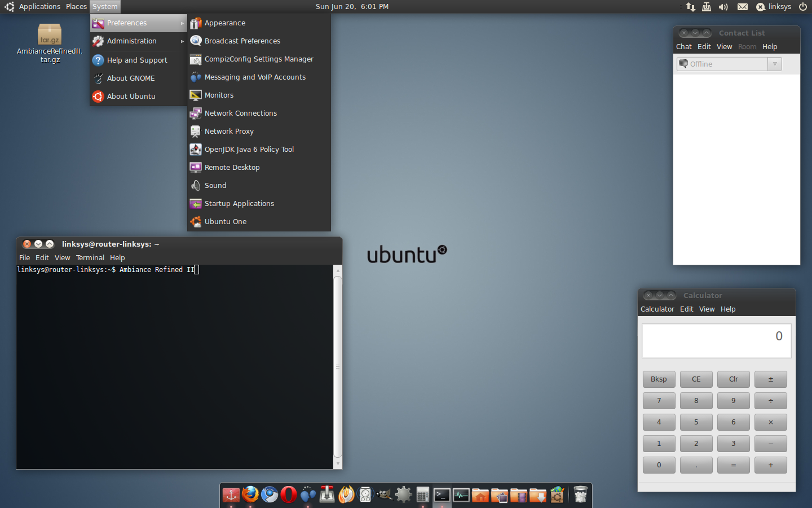
Task: Click the terminal scrollbar up arrow
Action: (x=338, y=270)
